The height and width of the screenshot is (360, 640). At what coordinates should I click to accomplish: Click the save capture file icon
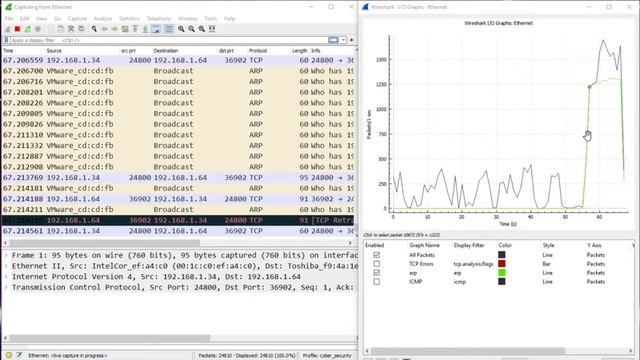click(x=60, y=29)
